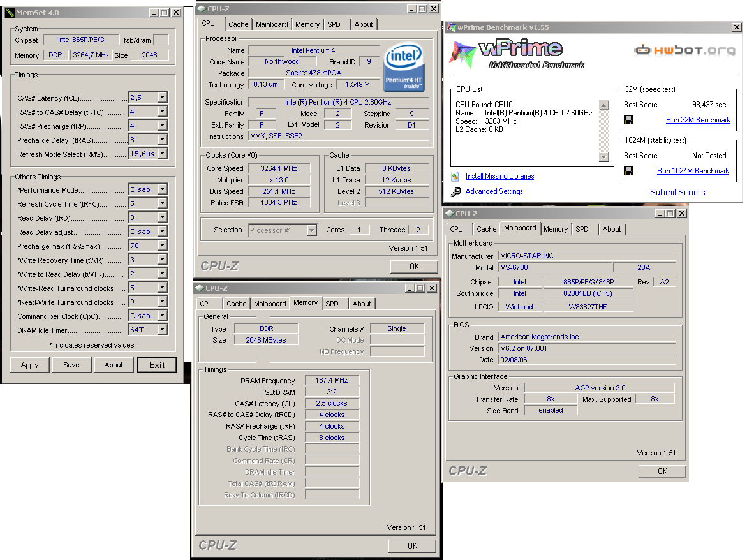The image size is (747, 560).
Task: Click the save icon under 32M speed test
Action: tap(628, 120)
